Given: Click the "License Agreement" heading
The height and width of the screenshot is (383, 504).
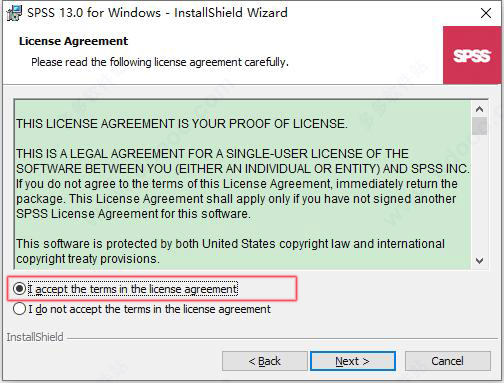Looking at the screenshot, I should click(x=73, y=41).
